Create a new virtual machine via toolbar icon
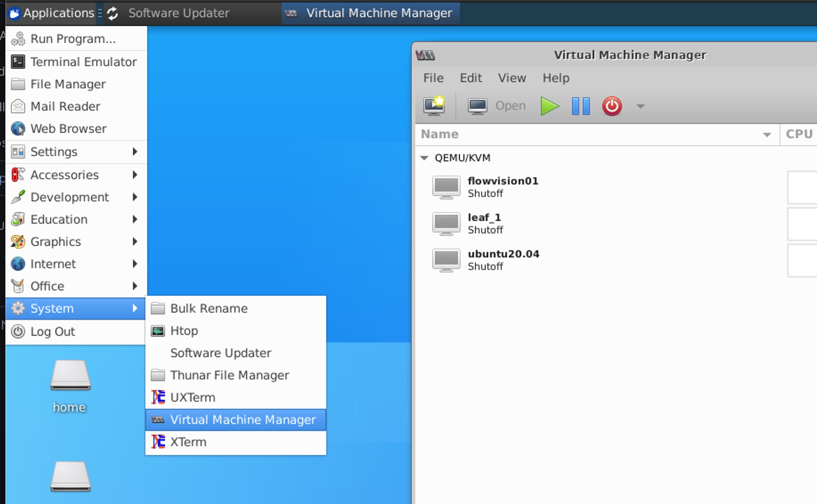Screen dimensions: 817x504 tap(434, 106)
